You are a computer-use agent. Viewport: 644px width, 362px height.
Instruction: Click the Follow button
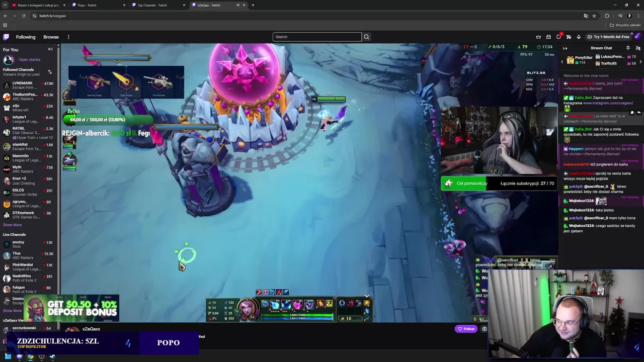[x=466, y=329]
